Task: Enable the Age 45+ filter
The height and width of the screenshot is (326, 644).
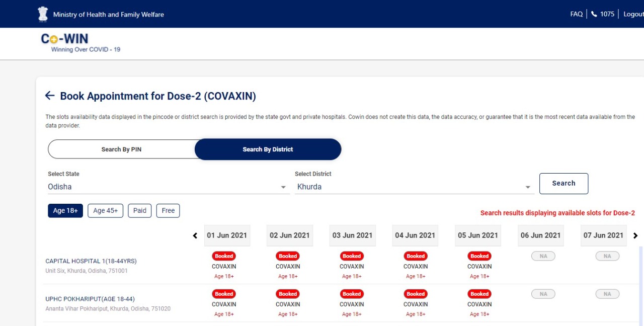Action: pyautogui.click(x=105, y=211)
